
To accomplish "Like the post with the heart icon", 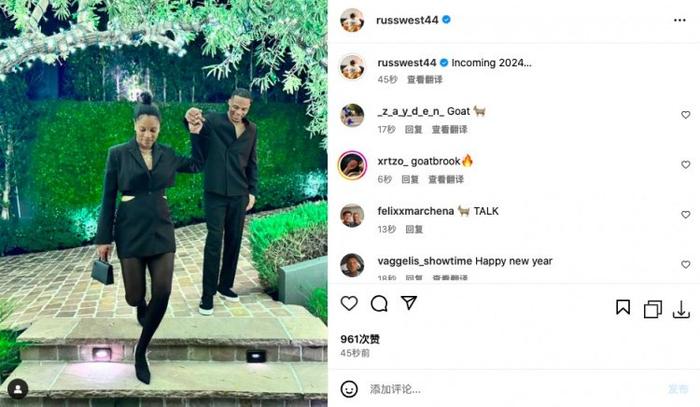I will click(349, 303).
